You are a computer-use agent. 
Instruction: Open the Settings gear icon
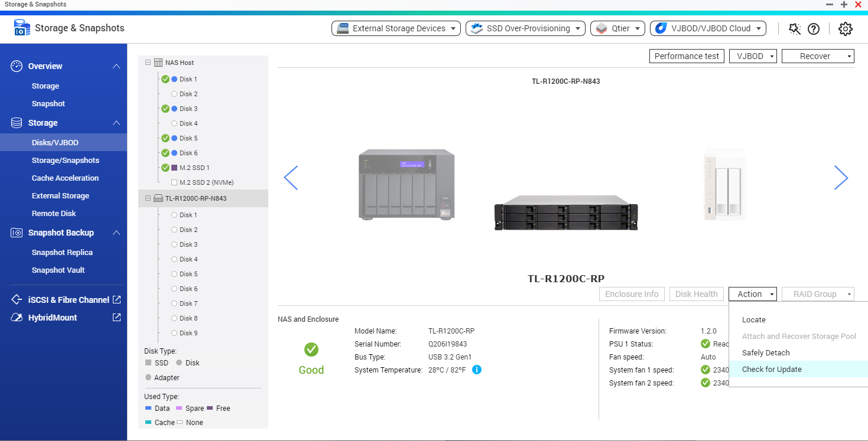point(845,28)
